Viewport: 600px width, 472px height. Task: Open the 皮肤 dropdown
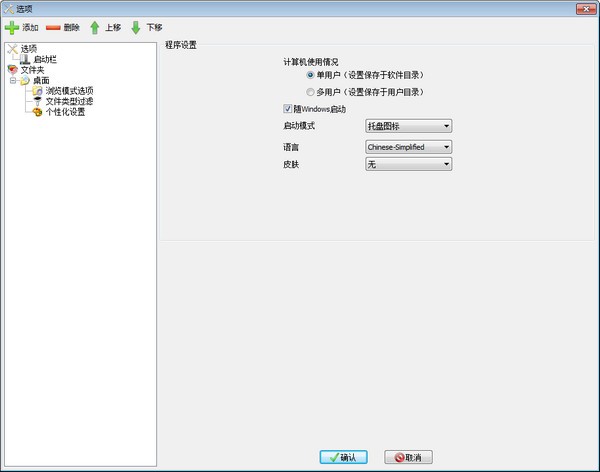[409, 164]
